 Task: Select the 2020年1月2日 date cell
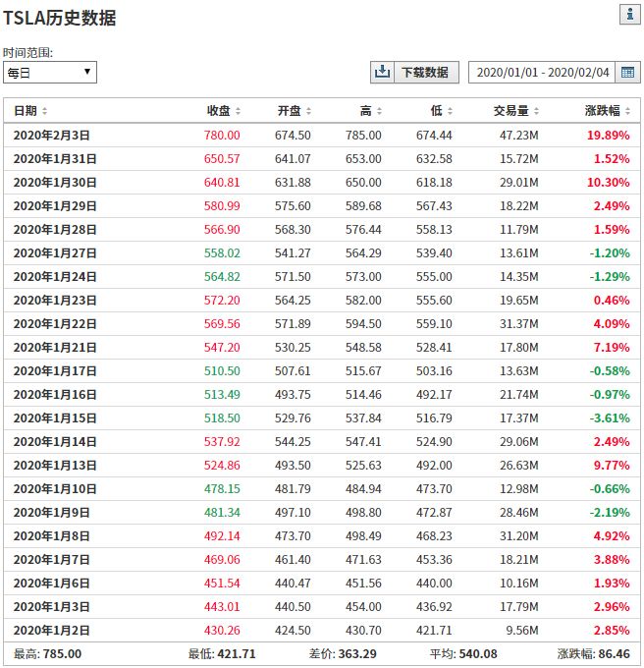(x=51, y=631)
